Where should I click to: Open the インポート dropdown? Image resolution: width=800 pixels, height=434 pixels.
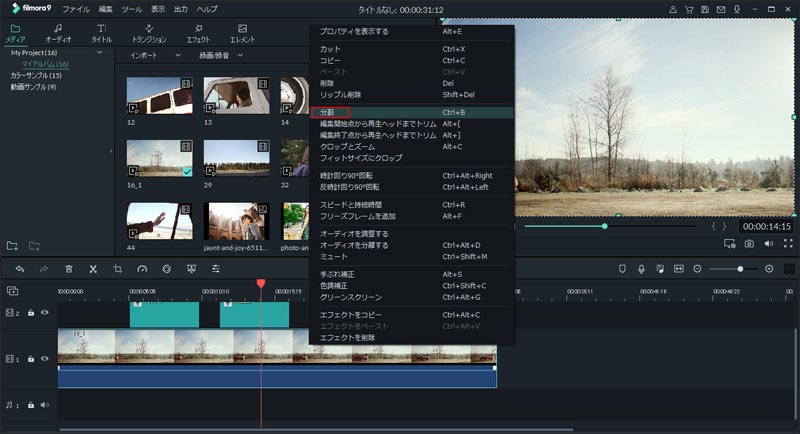155,55
